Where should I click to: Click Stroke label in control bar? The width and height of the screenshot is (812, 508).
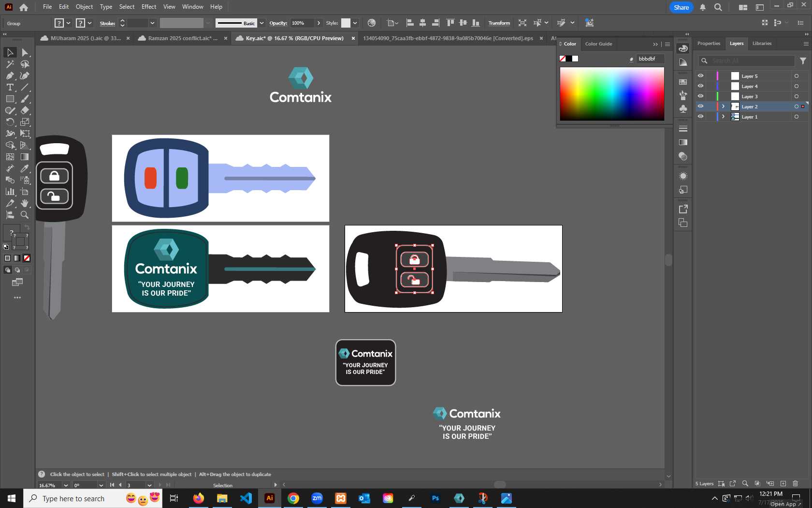pos(107,23)
